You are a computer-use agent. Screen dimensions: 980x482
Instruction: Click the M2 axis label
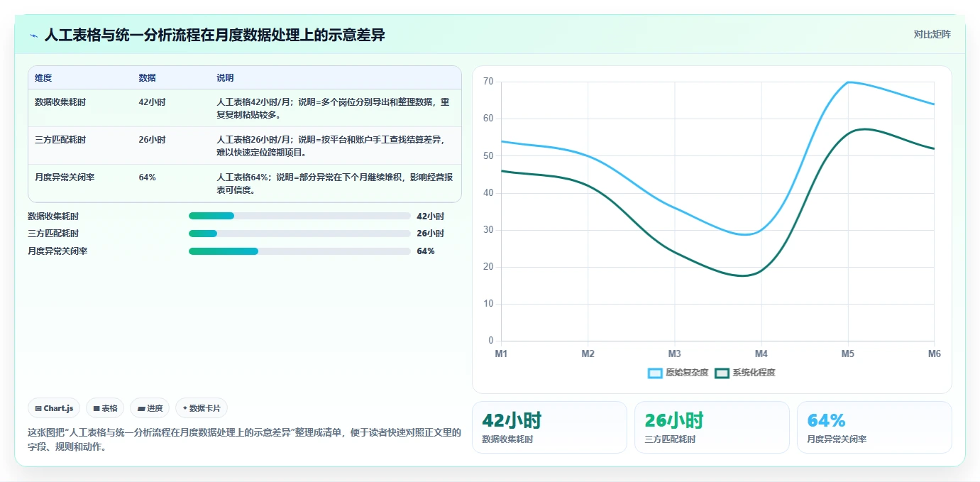(588, 354)
